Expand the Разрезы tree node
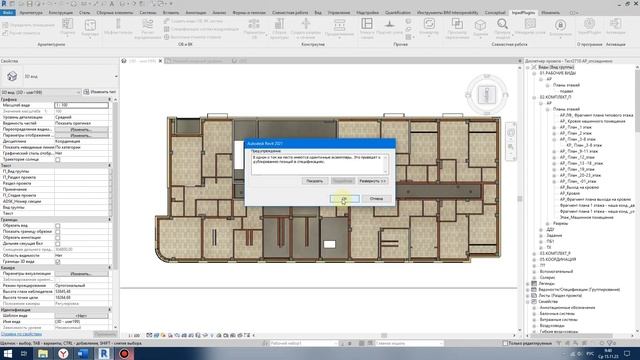The image size is (640, 360). point(547,224)
